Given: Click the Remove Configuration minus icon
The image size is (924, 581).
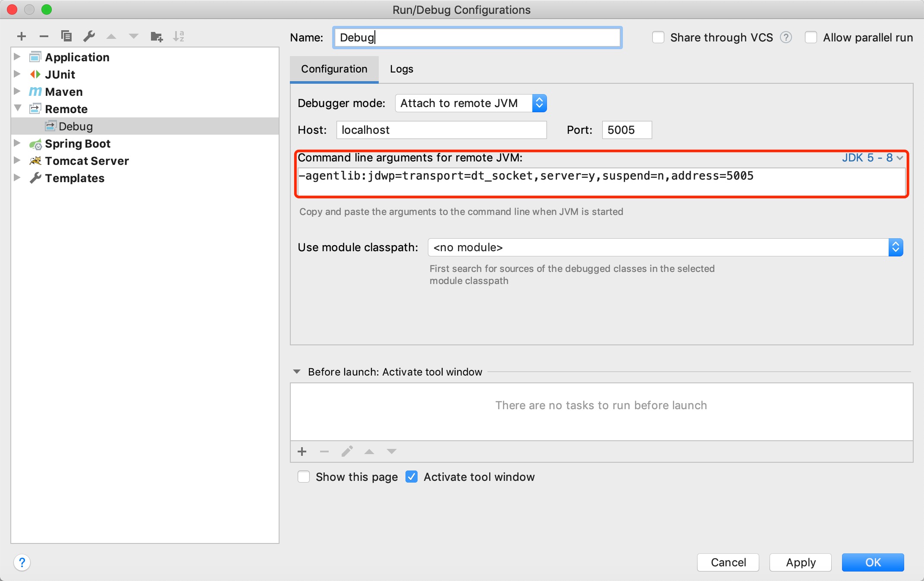Looking at the screenshot, I should click(x=44, y=37).
